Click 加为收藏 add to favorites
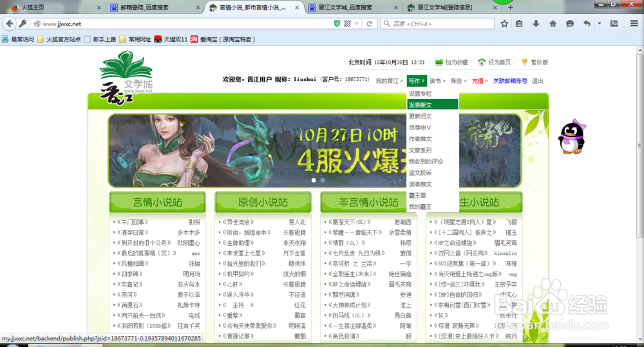644x347 pixels. 451,62
